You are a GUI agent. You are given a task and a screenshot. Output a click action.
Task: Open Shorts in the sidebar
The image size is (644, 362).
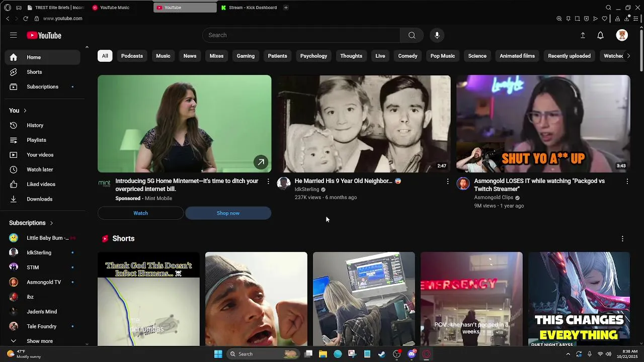[42, 72]
